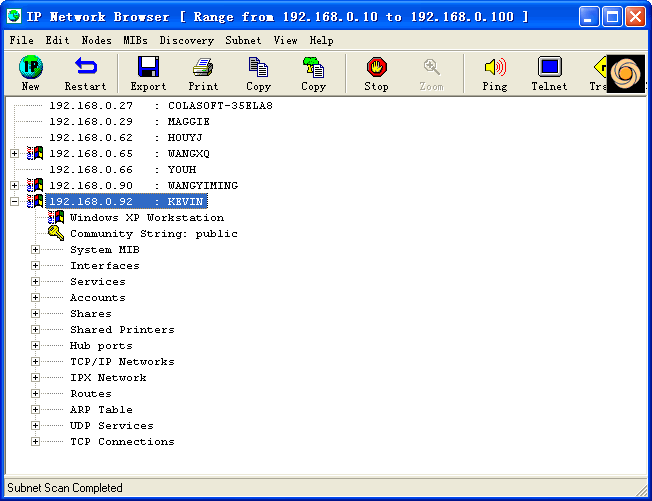Maximize the IP Network Browser window
Viewport: 652px width, 501px height.
point(612,17)
